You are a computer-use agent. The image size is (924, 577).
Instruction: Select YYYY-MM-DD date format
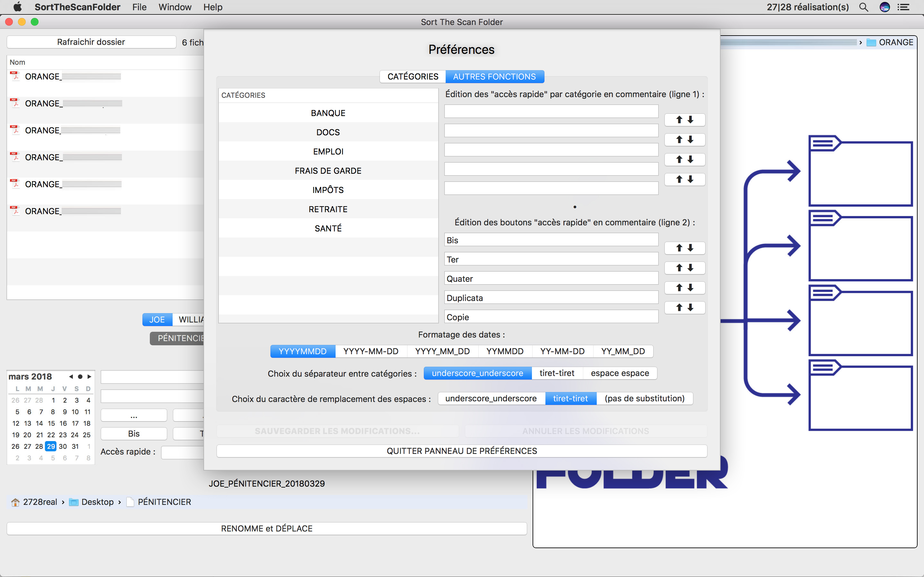click(370, 351)
